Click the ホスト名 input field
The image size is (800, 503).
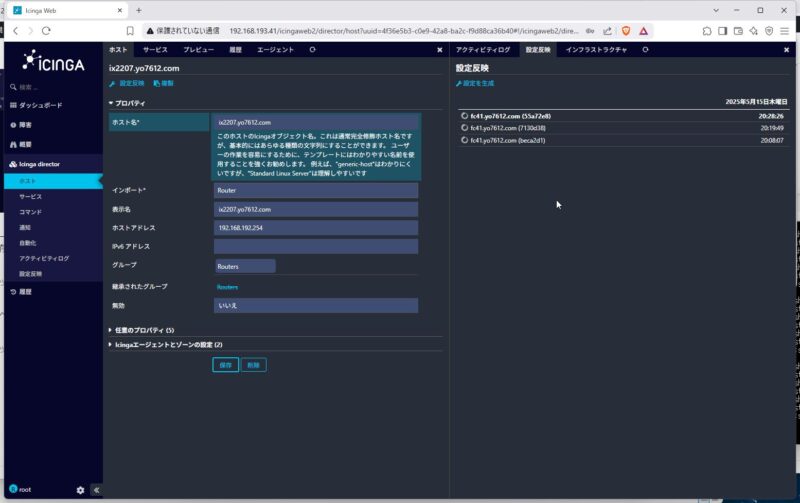click(x=316, y=122)
